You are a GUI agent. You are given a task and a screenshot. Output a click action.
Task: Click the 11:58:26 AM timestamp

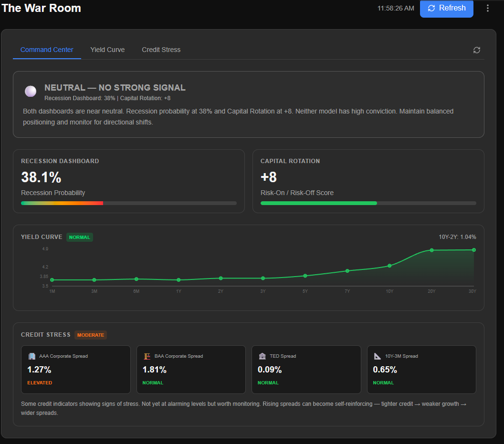pos(396,8)
